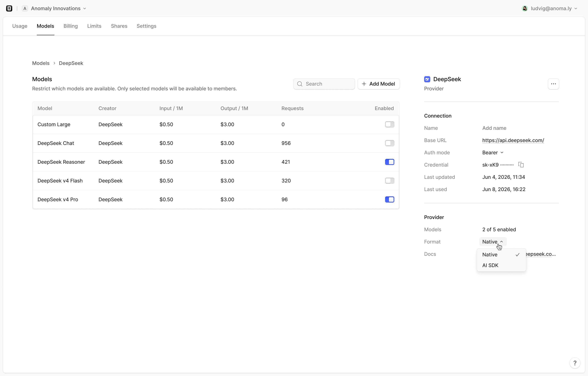Toggle Custom Large model enabled switch
Image resolution: width=588 pixels, height=376 pixels.
(390, 124)
